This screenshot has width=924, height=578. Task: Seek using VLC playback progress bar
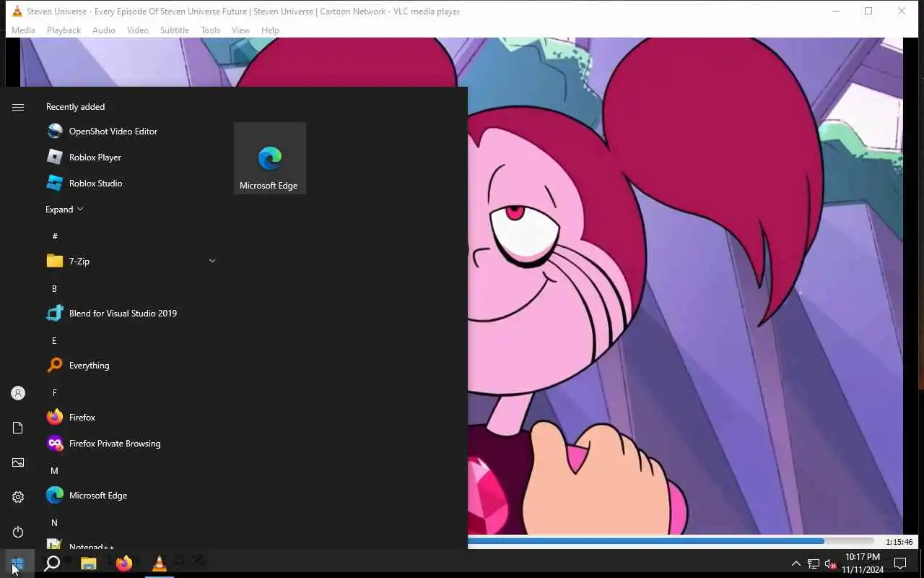(671, 541)
